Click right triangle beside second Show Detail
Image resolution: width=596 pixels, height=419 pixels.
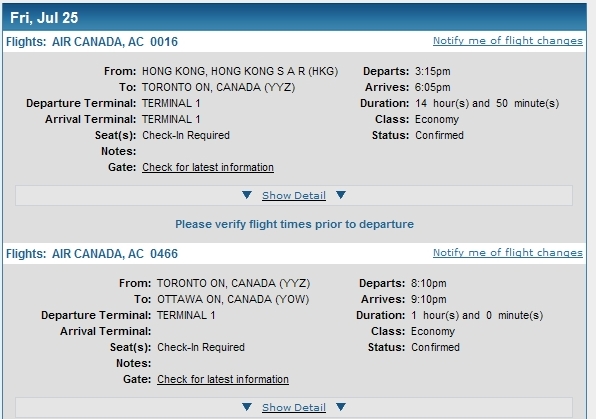[341, 407]
